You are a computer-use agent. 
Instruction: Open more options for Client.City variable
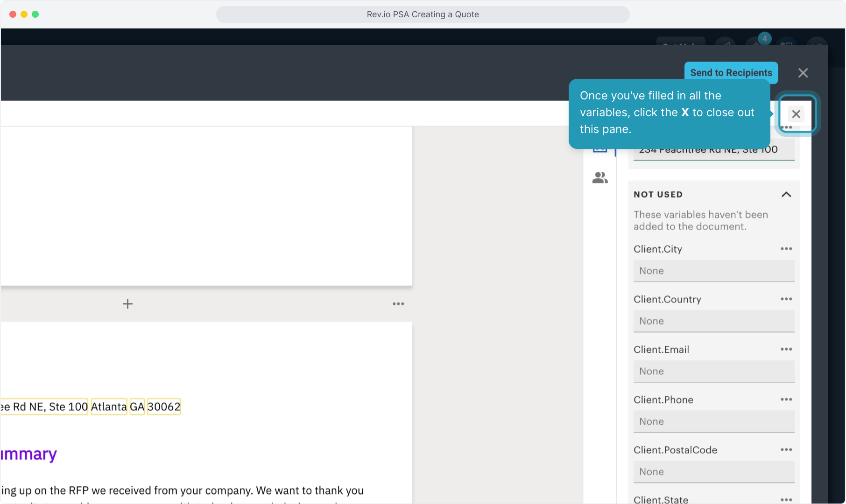coord(786,249)
